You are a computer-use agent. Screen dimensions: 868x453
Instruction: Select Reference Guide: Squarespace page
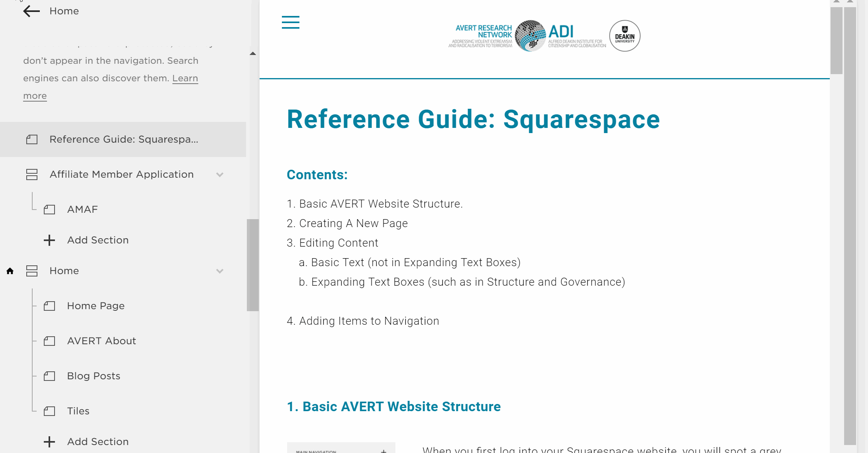[123, 139]
